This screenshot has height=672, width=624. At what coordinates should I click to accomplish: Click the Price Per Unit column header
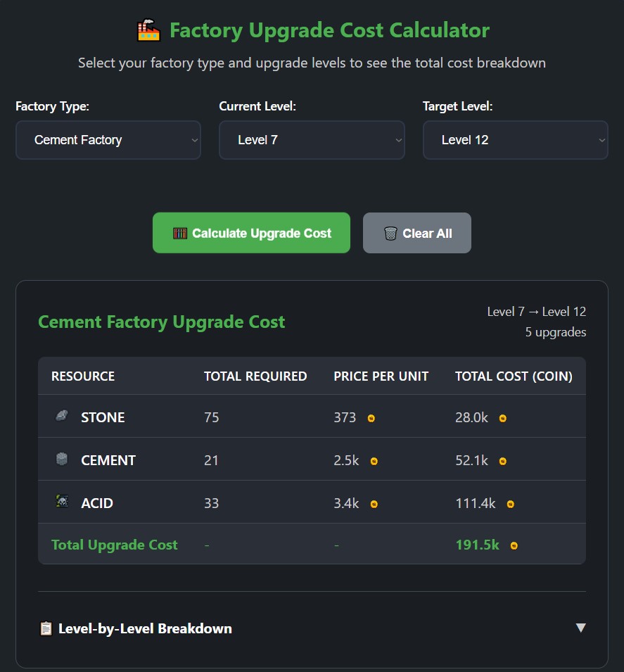tap(381, 376)
